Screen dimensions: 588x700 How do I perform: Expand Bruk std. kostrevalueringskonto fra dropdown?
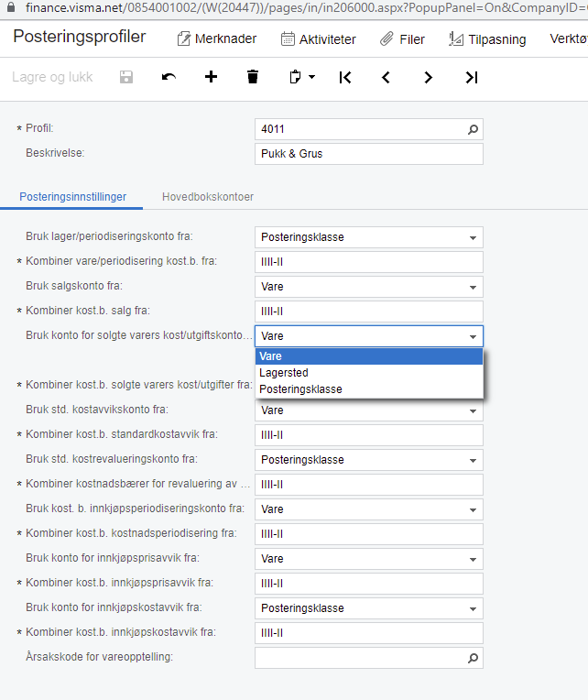tap(473, 460)
